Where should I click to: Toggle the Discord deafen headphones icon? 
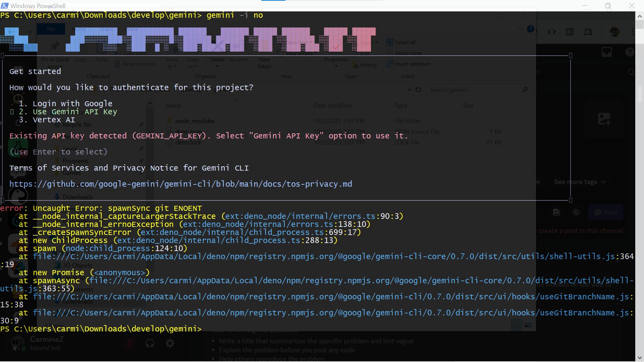click(x=150, y=343)
